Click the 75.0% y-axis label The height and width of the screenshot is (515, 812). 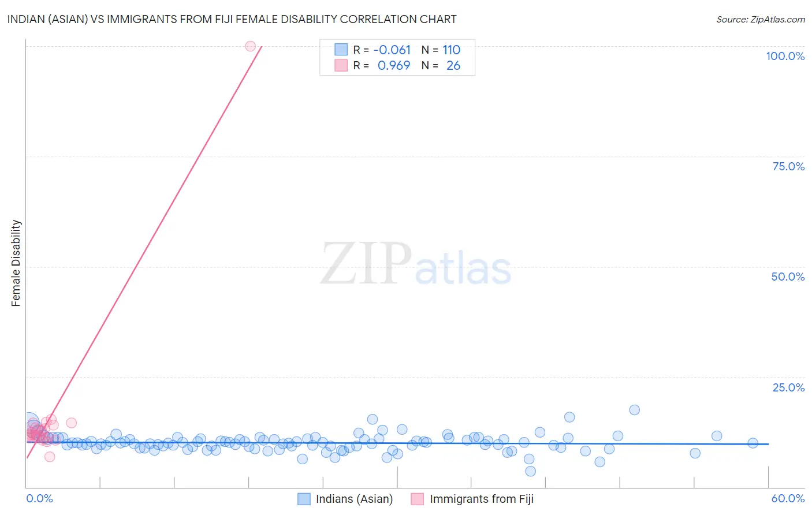point(788,166)
